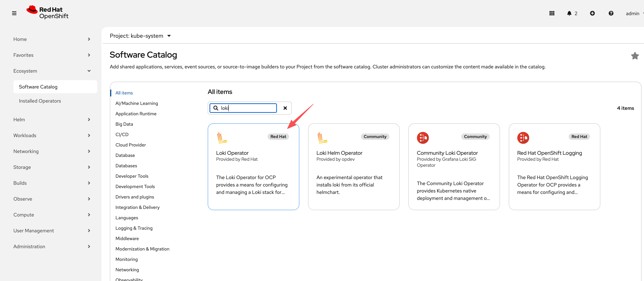The height and width of the screenshot is (281, 644).
Task: Click the hamburger navigation menu icon
Action: click(14, 13)
